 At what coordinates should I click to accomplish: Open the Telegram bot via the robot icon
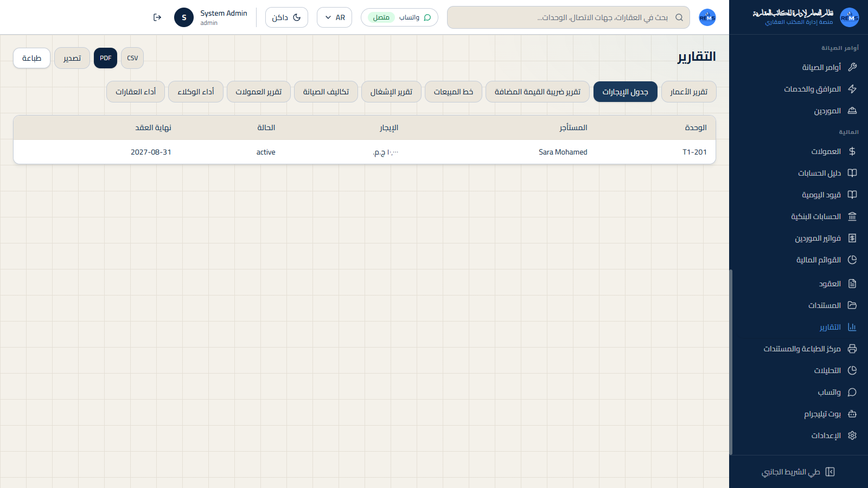[852, 414]
